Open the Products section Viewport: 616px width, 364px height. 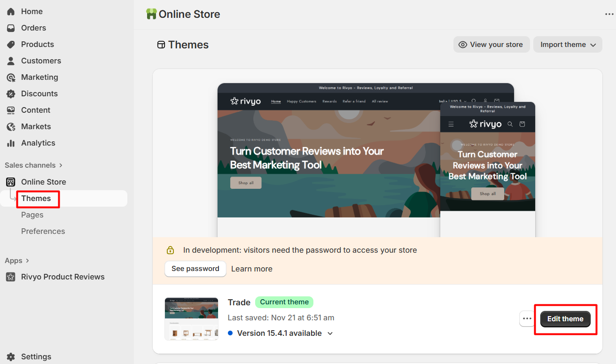coord(38,44)
